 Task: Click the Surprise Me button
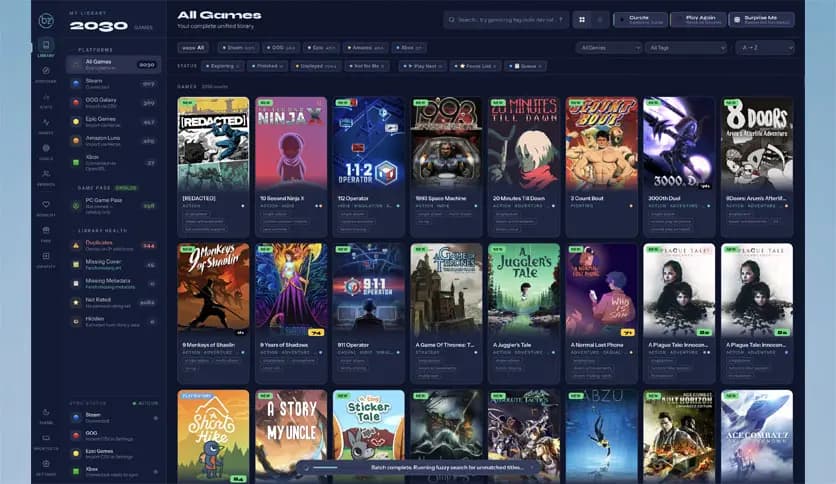pos(761,20)
